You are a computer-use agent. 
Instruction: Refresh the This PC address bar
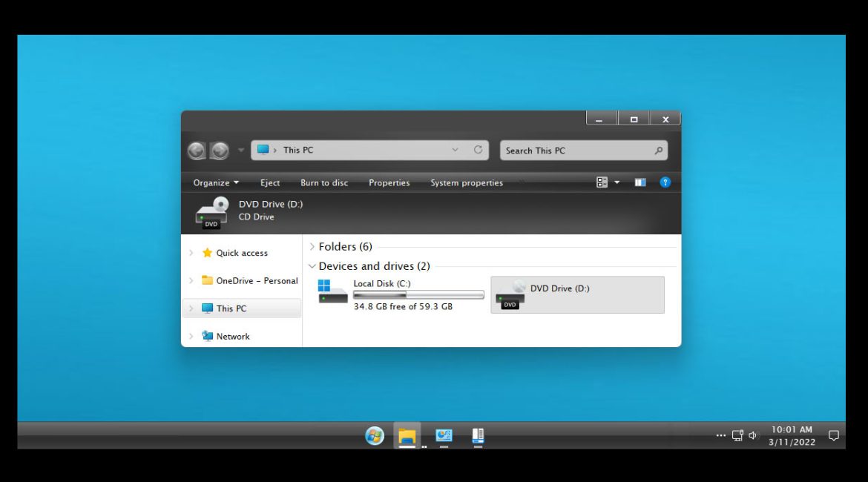coord(478,150)
